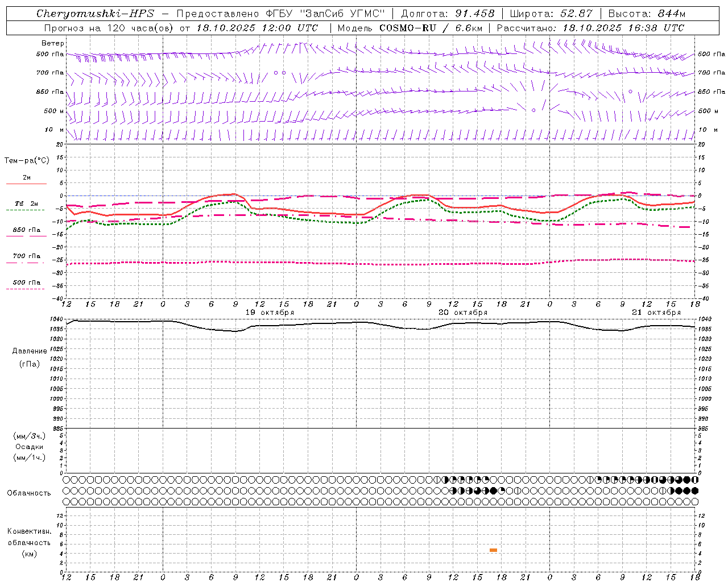728x582 pixels.
Task: Select the latitude value Широта: 52.87
Action: (x=551, y=14)
